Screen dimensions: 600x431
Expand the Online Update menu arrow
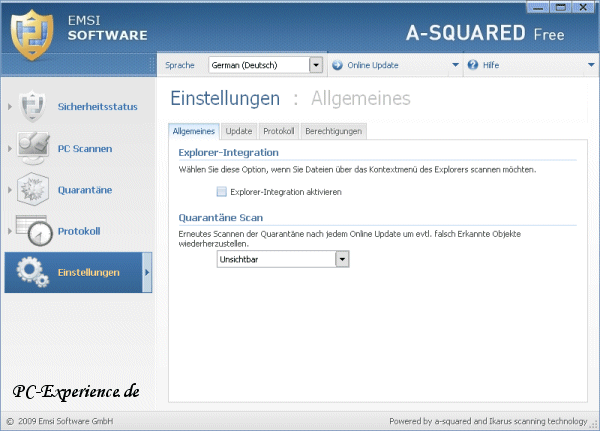click(x=456, y=65)
